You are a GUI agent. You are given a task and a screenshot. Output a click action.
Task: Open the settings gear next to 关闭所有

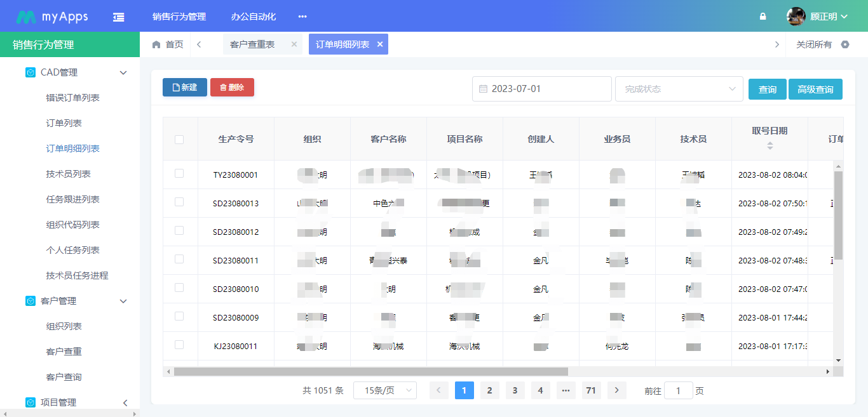pos(845,44)
